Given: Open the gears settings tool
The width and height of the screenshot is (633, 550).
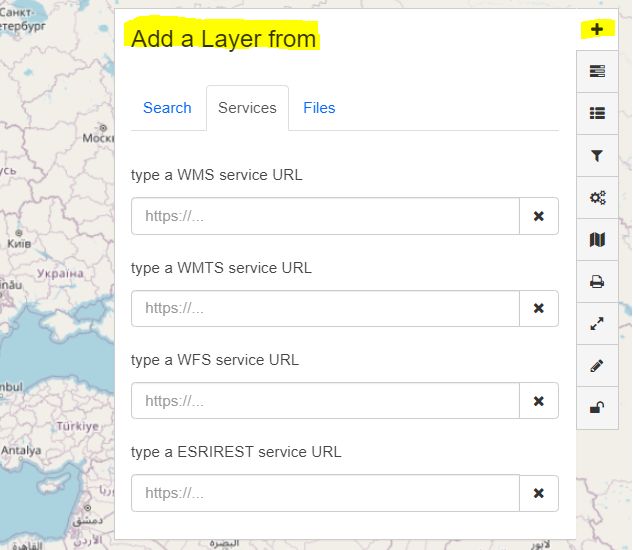Looking at the screenshot, I should [x=597, y=197].
